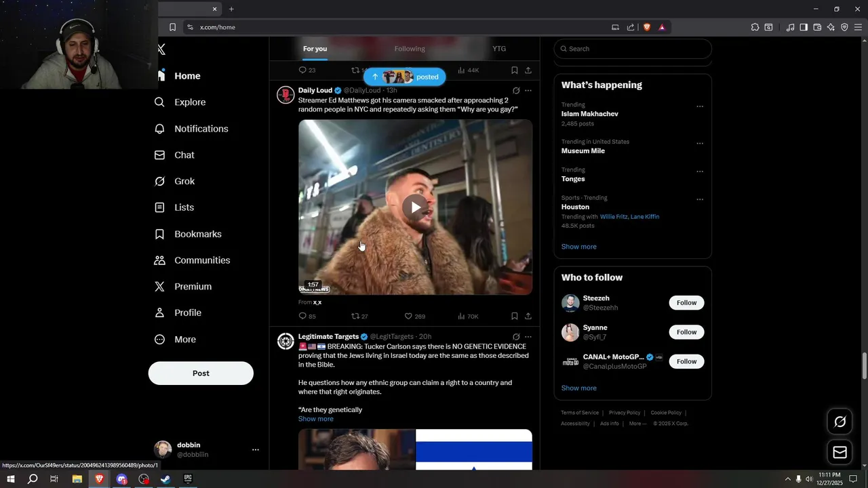Open Grok in the sidebar
This screenshot has width=868, height=488.
(174, 181)
